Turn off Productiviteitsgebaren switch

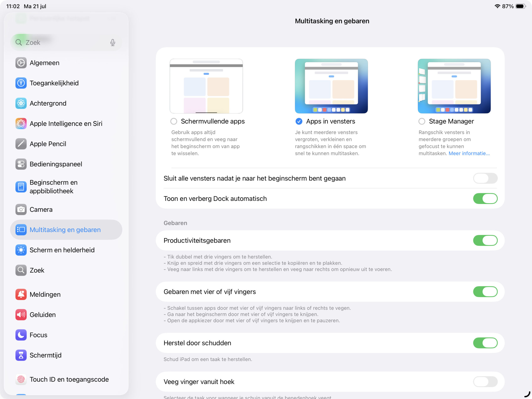coord(485,240)
